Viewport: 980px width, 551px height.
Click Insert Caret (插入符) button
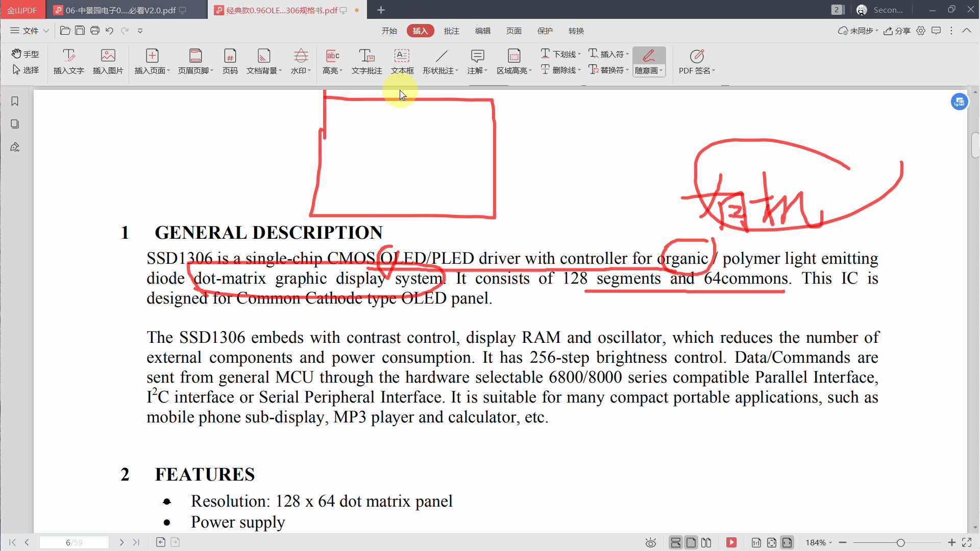point(608,54)
